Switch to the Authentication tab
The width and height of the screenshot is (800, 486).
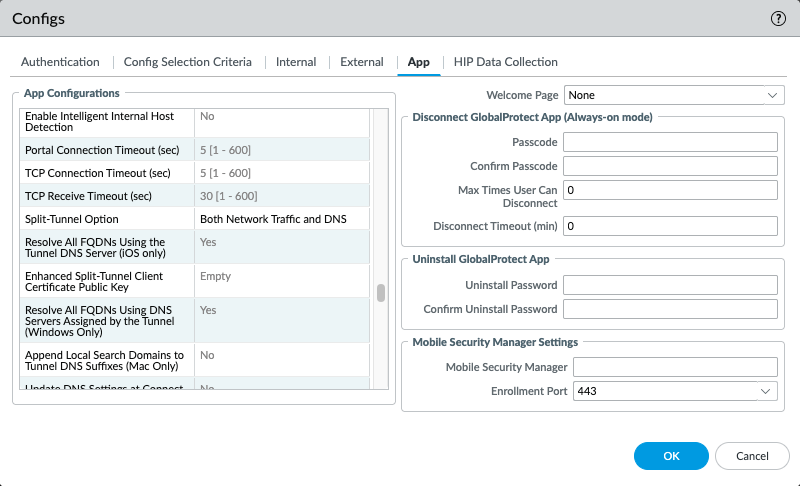point(60,62)
